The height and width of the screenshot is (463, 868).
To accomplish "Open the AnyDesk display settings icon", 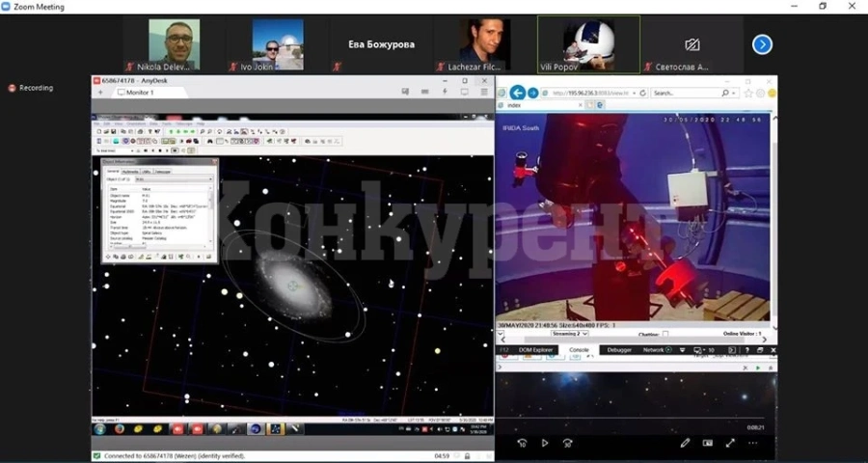I will click(x=465, y=92).
